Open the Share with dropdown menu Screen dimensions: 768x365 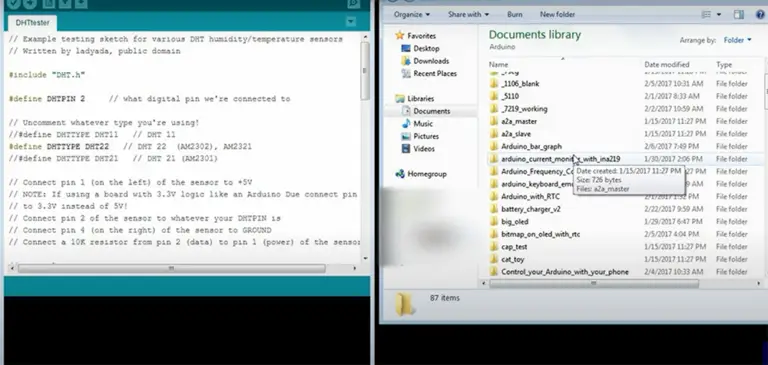pyautogui.click(x=468, y=15)
